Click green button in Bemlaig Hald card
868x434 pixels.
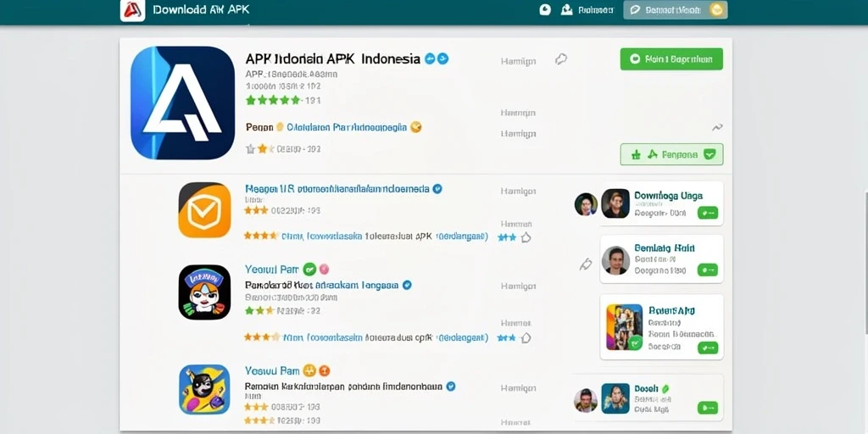[708, 270]
